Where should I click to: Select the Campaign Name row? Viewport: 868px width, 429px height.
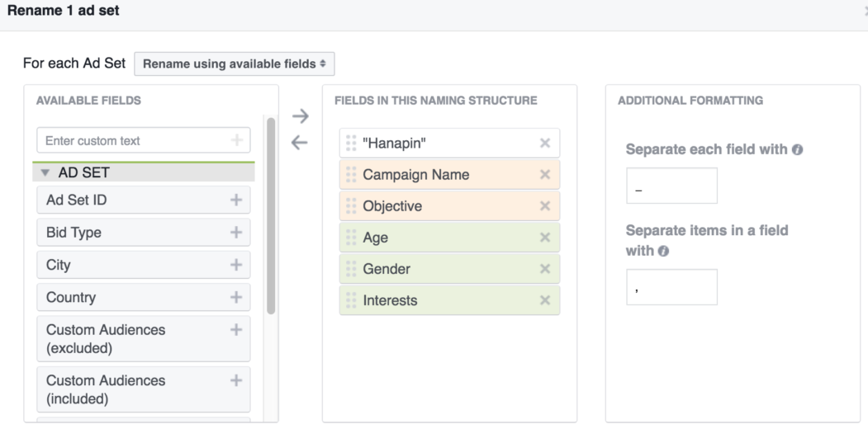(449, 175)
